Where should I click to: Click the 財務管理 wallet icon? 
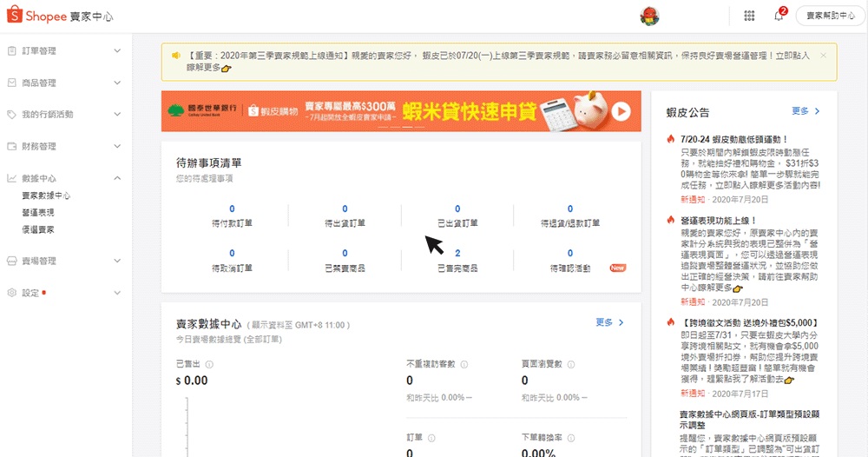(11, 146)
